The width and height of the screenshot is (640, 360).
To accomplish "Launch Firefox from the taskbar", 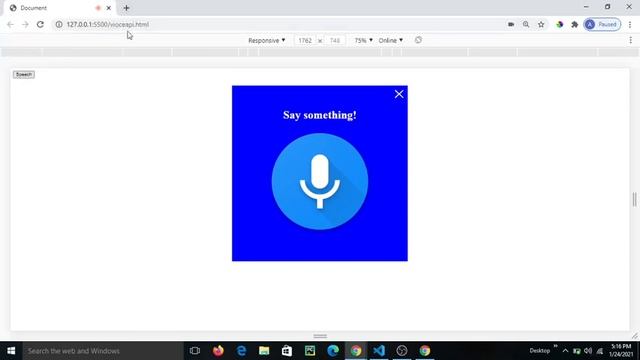I will click(x=218, y=351).
